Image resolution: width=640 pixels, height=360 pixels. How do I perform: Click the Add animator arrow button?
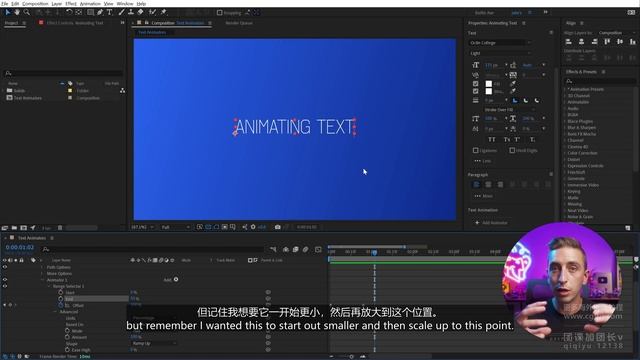pos(176,280)
